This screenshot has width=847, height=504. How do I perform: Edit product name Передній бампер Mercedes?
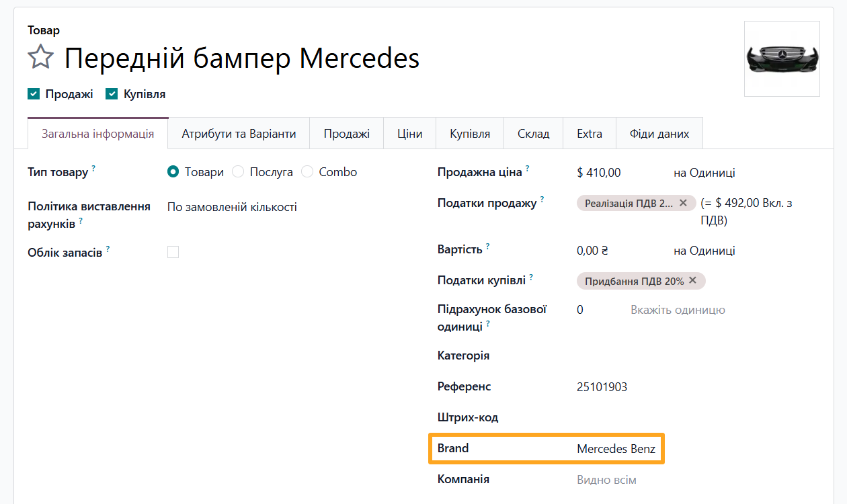pyautogui.click(x=242, y=58)
